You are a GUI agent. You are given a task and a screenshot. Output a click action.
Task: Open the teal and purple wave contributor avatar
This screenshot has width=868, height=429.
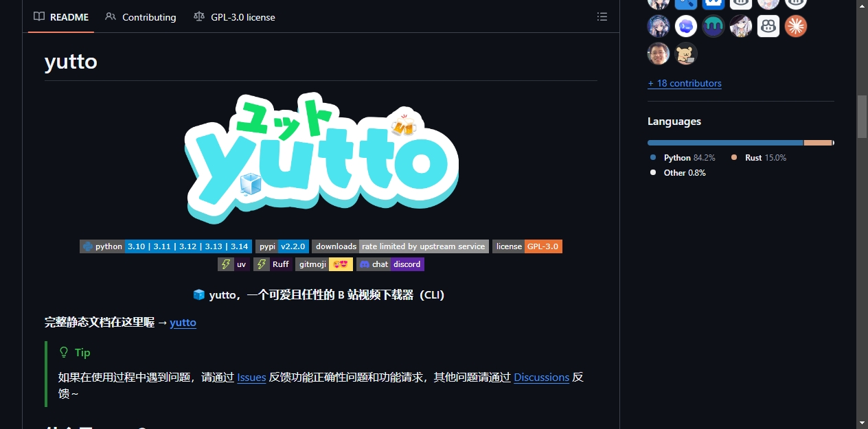coord(713,27)
